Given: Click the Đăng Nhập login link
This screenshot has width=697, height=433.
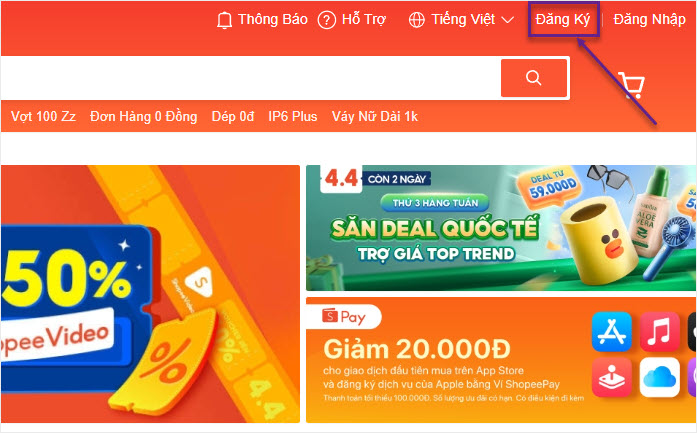Looking at the screenshot, I should point(649,20).
